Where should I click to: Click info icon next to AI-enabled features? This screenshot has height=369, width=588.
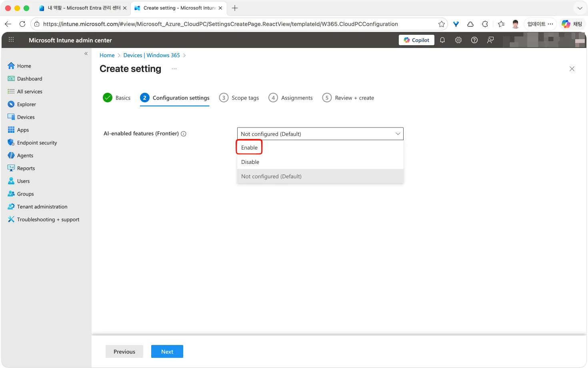[x=184, y=134]
